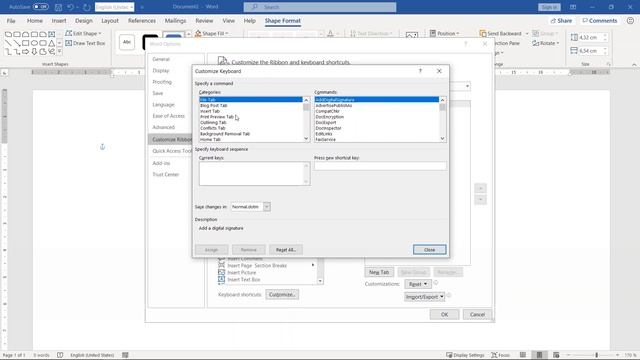Click the Rotate icon in ribbon
Screen dimensions: 640x360
tap(536, 43)
